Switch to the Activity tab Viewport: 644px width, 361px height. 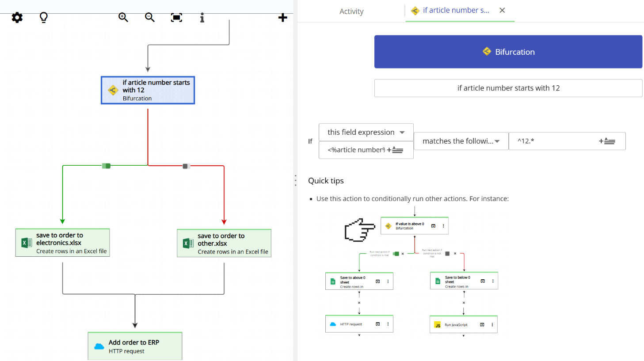[x=351, y=11]
